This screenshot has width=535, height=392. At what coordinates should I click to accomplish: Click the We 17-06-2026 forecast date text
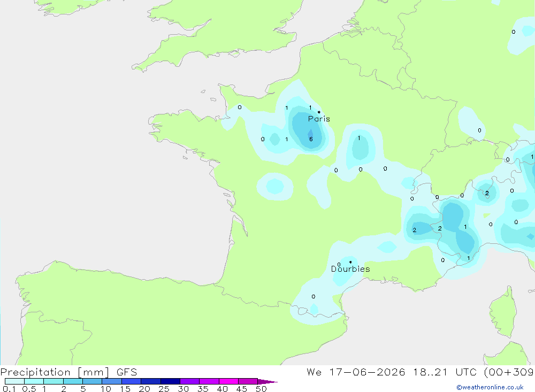[x=356, y=372]
